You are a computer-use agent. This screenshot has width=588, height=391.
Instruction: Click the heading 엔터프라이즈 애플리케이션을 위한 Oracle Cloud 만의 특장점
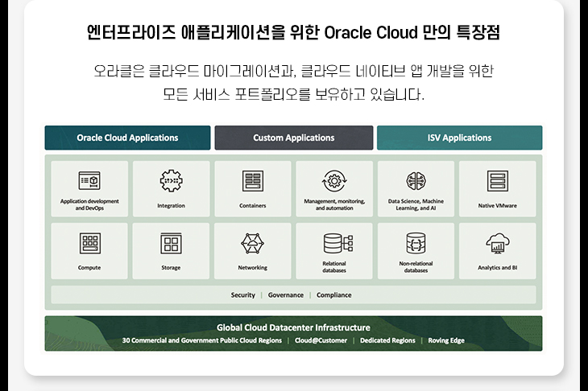(x=293, y=32)
